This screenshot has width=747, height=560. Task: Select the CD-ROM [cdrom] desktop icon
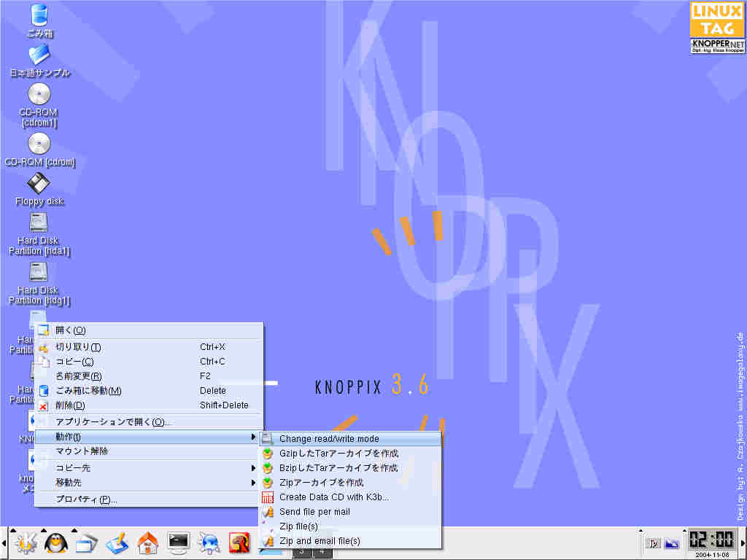pyautogui.click(x=39, y=149)
